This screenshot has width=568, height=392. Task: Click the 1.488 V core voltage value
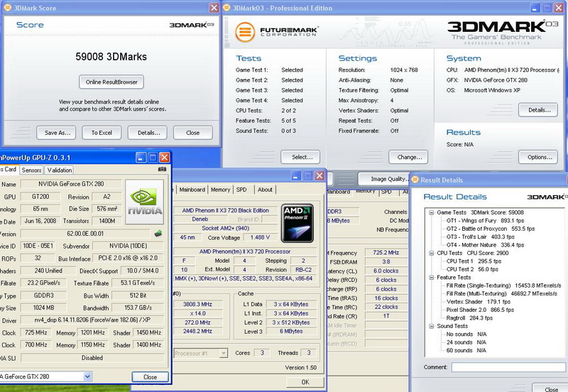coord(260,237)
